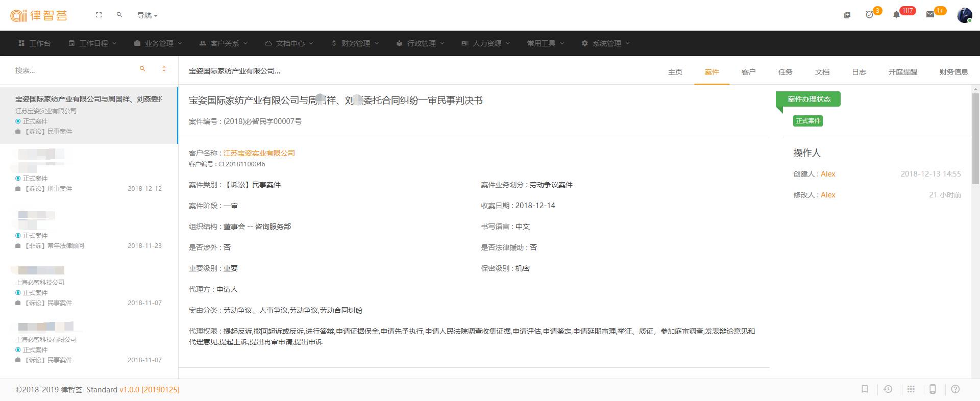Viewport: 980px width, 401px height.
Task: Click the 案件办理状态 green button
Action: pyautogui.click(x=808, y=99)
